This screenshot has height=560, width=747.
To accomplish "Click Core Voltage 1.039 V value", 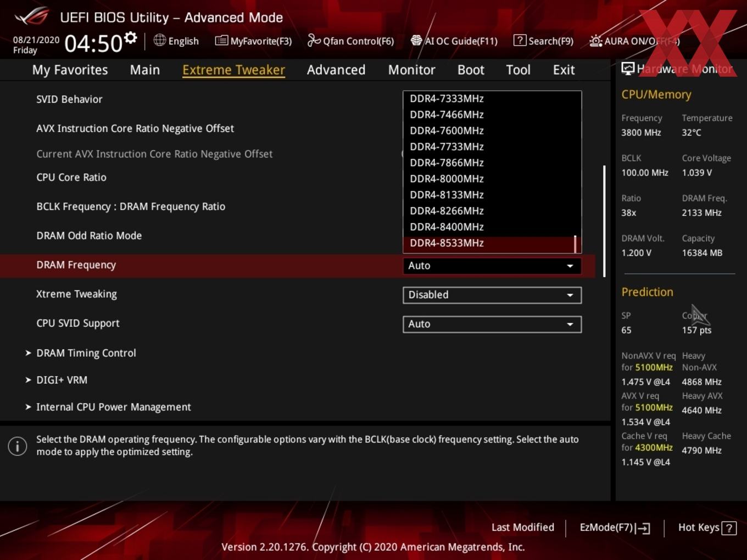I will [697, 172].
